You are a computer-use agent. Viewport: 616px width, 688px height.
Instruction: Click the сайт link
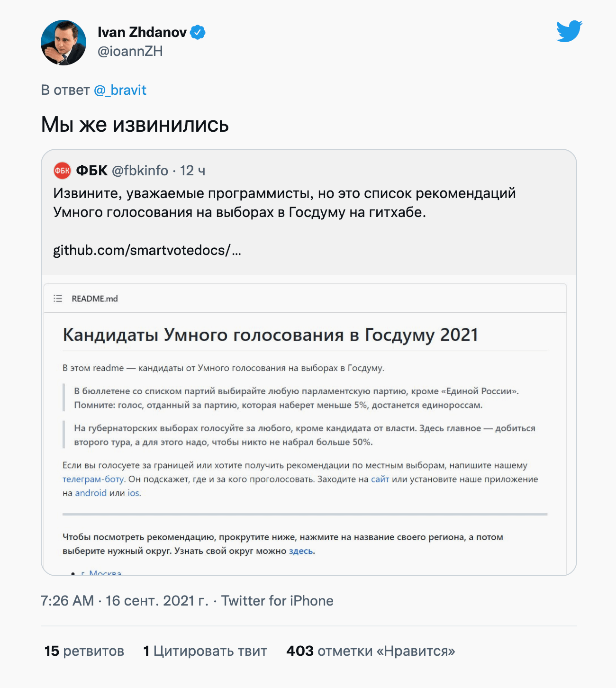click(x=380, y=479)
